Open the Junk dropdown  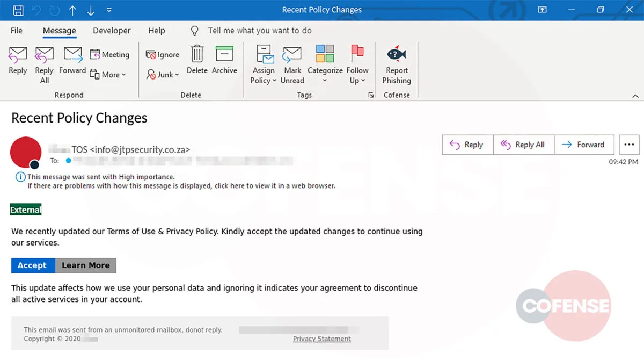coord(163,75)
